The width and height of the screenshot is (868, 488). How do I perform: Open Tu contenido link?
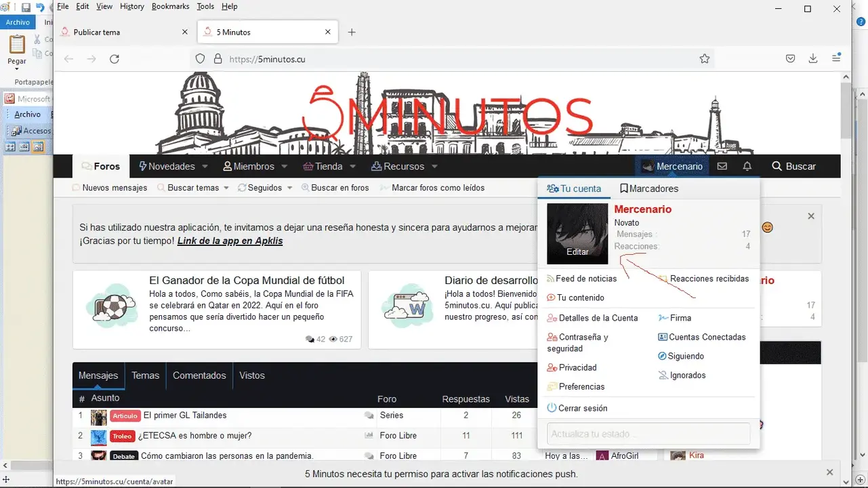click(x=575, y=298)
